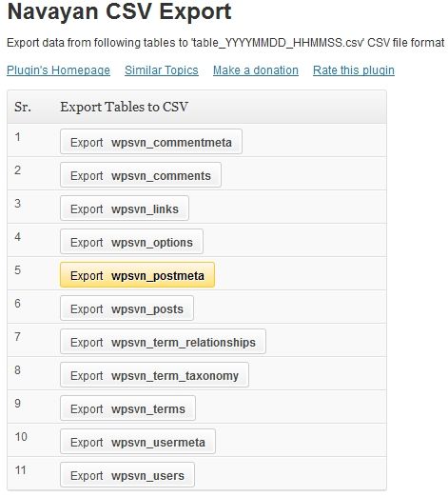448x497 pixels.
Task: Export the wpsvn_term_relationships table
Action: (163, 342)
